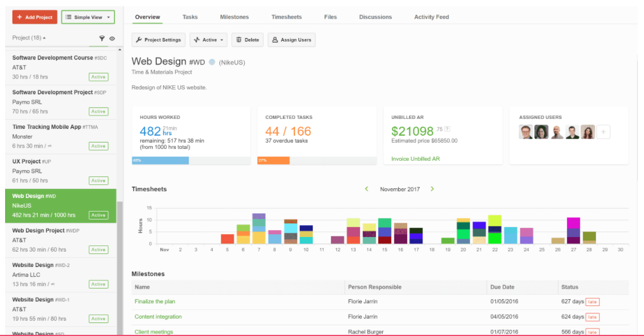Click the project color dot next to #WD
Image resolution: width=644 pixels, height=336 pixels.
(212, 62)
